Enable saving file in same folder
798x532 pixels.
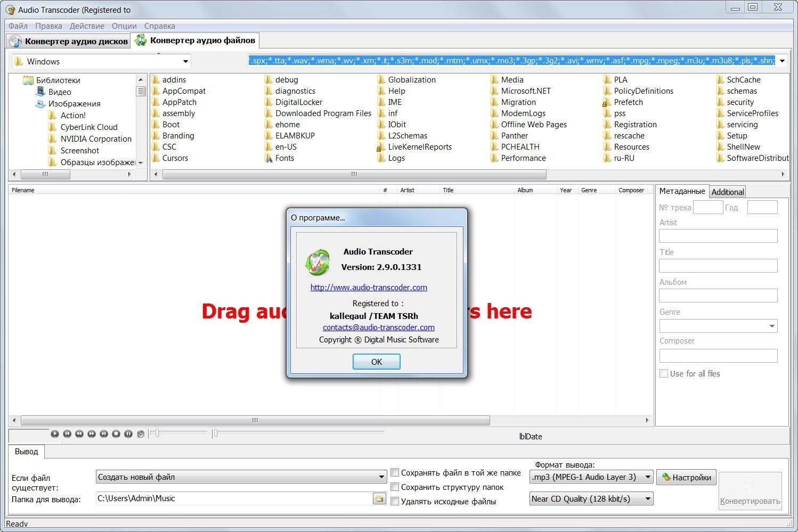coord(395,472)
